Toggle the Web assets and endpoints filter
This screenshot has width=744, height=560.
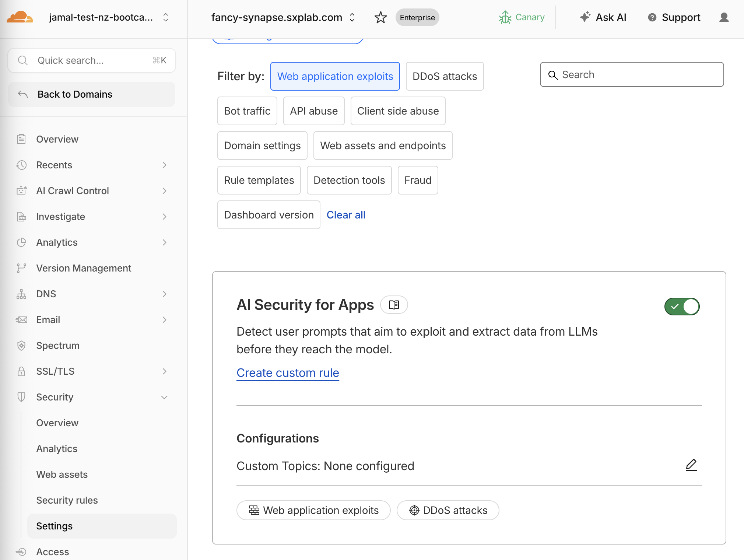coord(383,146)
